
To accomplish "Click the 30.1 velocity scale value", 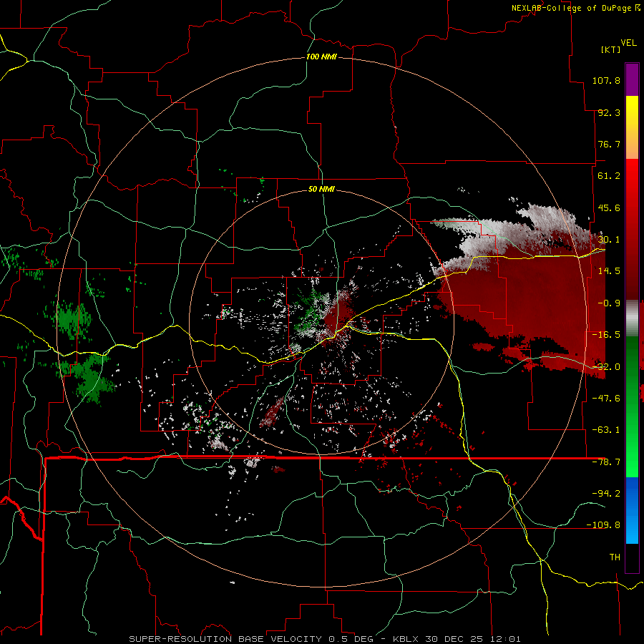I will [x=609, y=240].
